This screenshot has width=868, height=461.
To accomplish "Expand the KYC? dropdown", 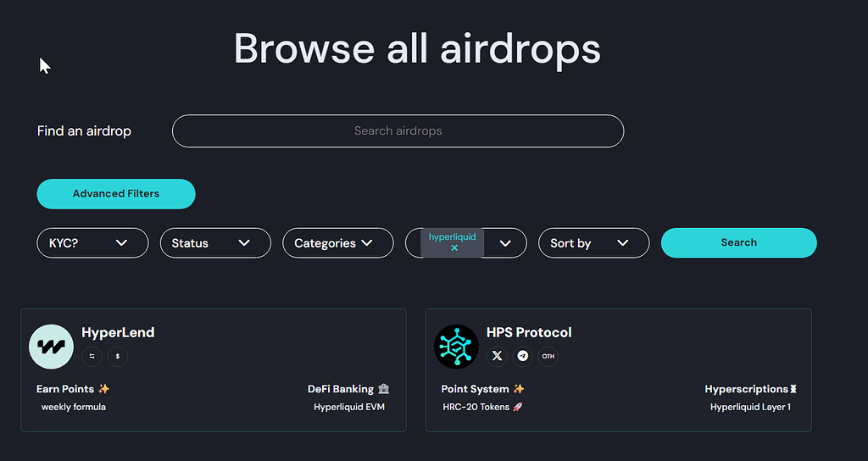I will coord(92,243).
